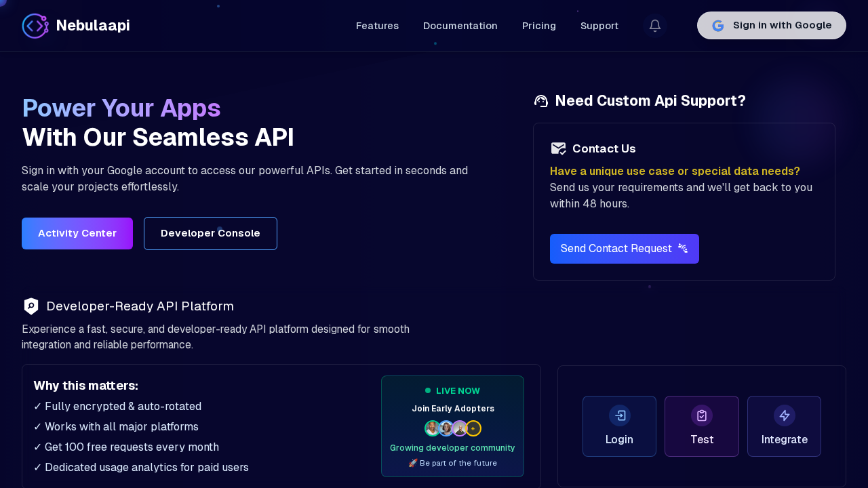Select the Integrate lightning icon
This screenshot has height=488, width=868.
point(784,415)
